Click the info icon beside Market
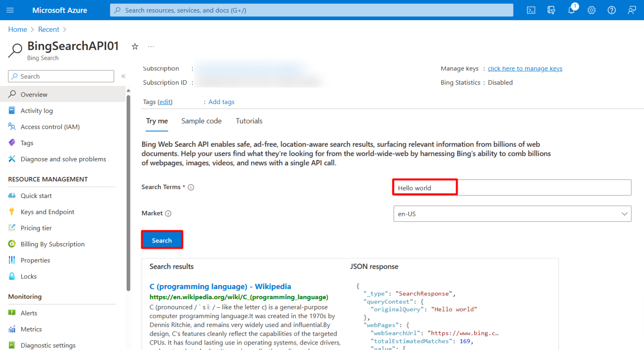 coord(169,213)
